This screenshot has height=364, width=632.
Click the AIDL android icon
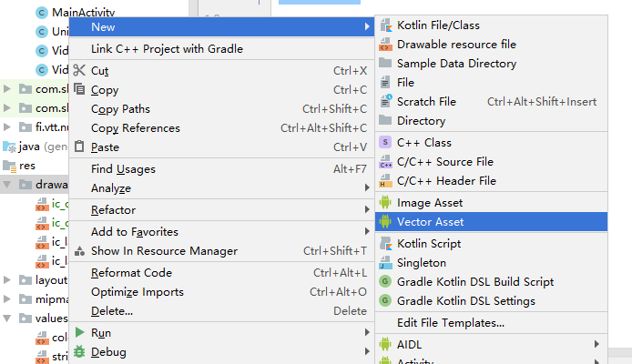tap(385, 344)
